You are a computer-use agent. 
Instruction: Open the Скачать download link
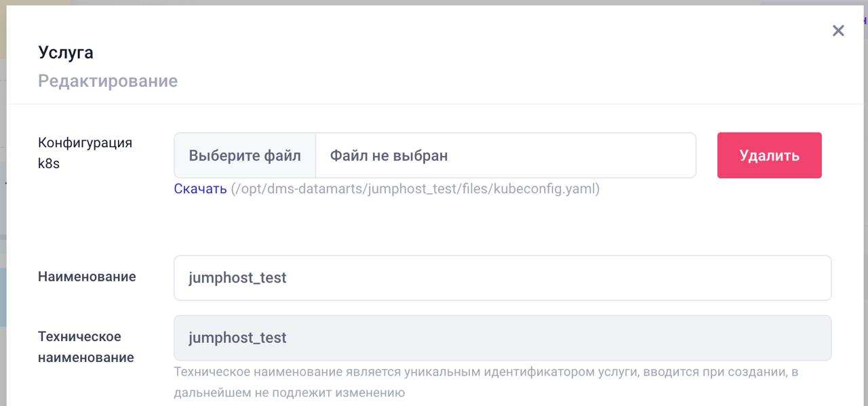click(200, 189)
